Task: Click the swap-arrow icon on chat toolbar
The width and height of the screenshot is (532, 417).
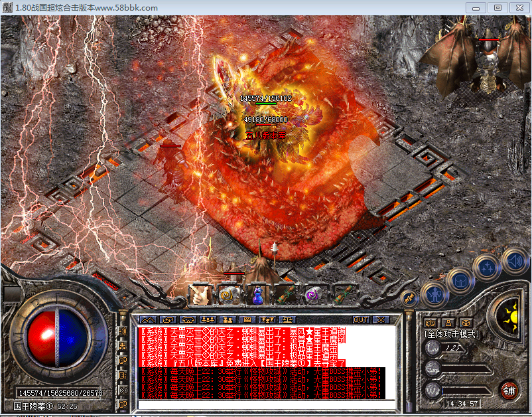Action: [168, 319]
